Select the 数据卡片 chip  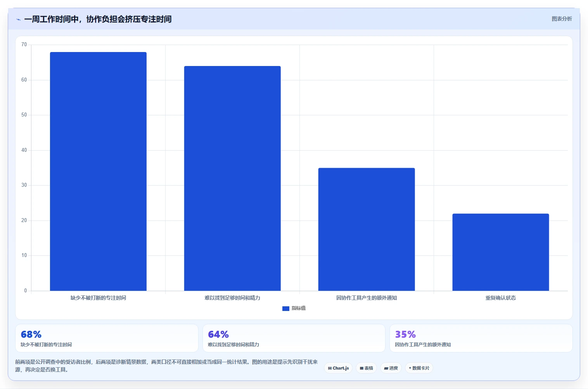coord(419,368)
